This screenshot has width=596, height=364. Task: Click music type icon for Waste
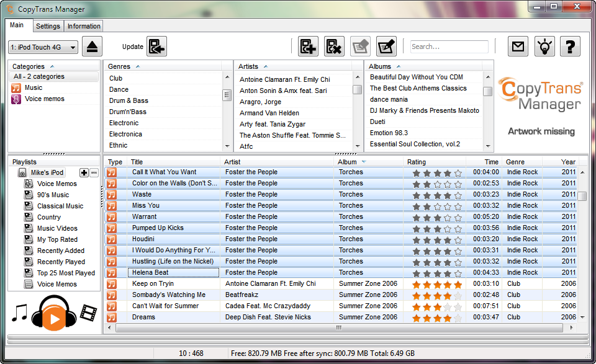pos(111,195)
